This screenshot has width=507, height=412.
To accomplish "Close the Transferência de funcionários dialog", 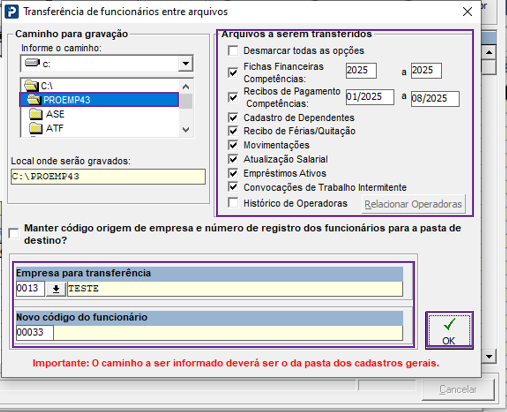I will pos(467,12).
